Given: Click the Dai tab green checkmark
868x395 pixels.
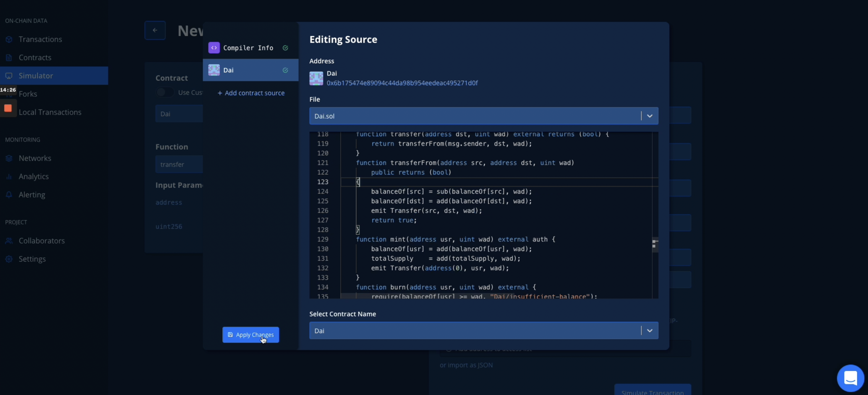Looking at the screenshot, I should coord(285,70).
